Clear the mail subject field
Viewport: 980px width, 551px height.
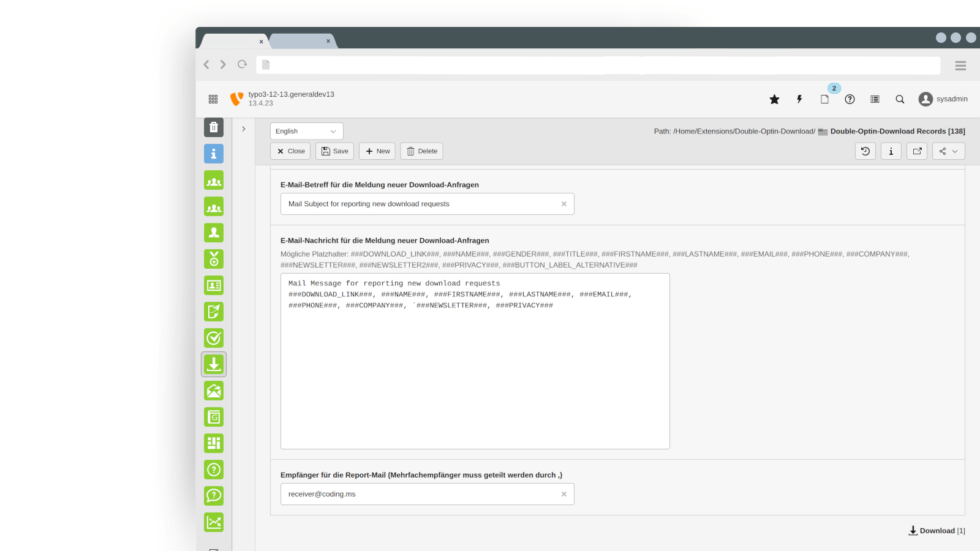pyautogui.click(x=564, y=204)
